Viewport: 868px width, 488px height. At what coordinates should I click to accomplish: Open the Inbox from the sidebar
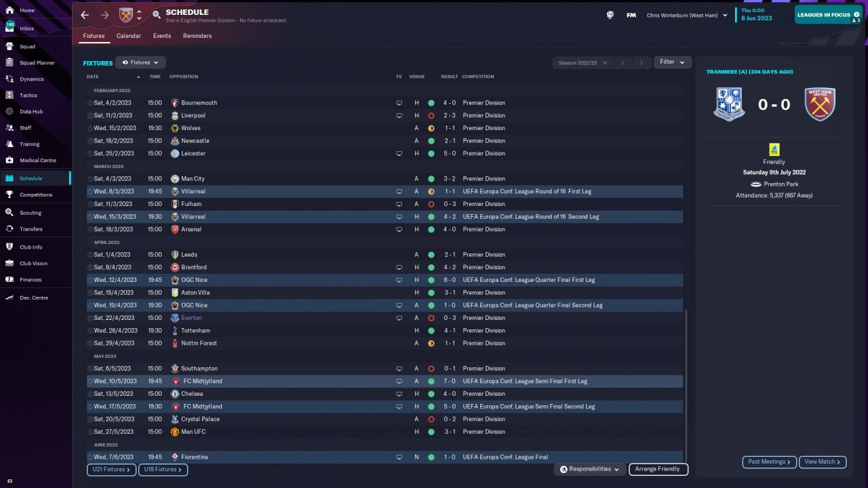[27, 28]
